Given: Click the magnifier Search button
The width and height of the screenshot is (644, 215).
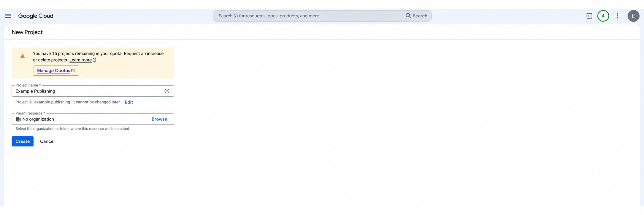Looking at the screenshot, I should point(416,16).
